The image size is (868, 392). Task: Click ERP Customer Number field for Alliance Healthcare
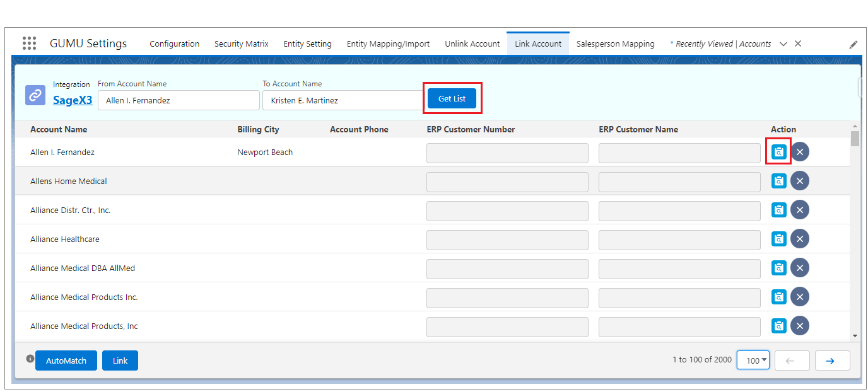(507, 240)
